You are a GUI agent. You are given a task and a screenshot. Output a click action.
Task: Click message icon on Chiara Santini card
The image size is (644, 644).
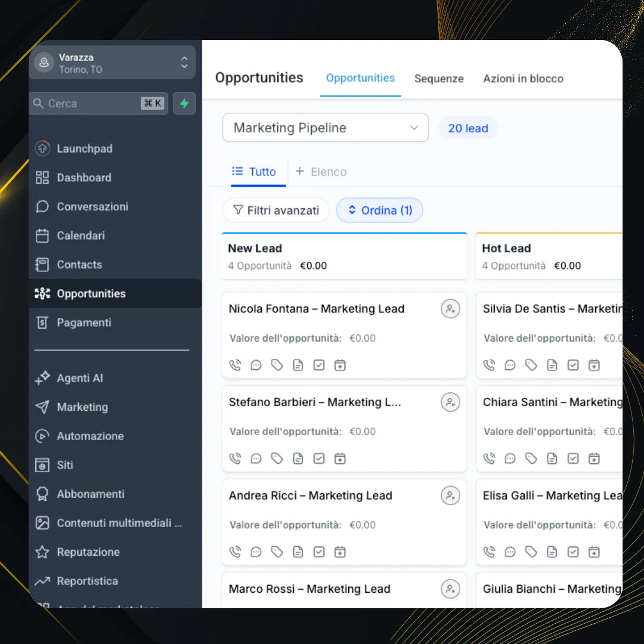pyautogui.click(x=510, y=459)
